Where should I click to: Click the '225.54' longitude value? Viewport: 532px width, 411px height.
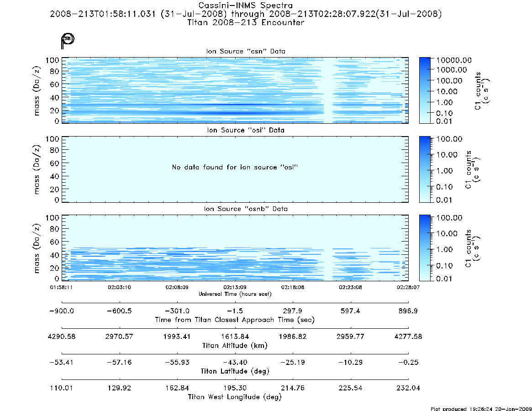tap(351, 388)
